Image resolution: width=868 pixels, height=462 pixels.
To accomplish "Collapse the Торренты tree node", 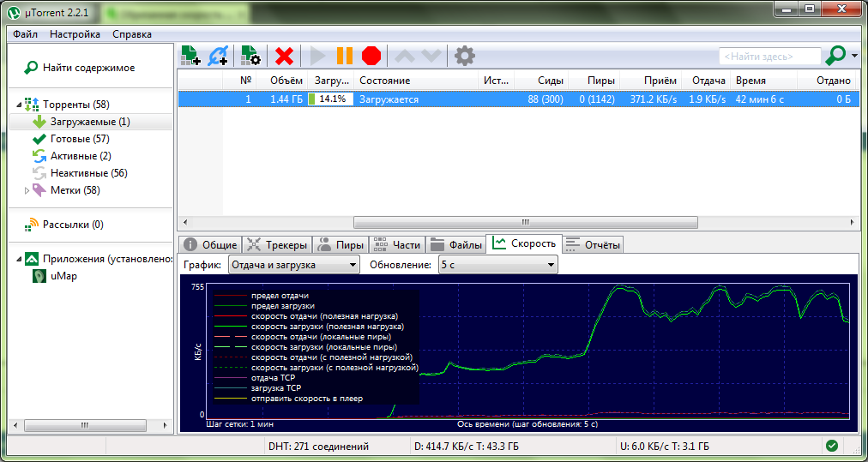I will pos(20,104).
